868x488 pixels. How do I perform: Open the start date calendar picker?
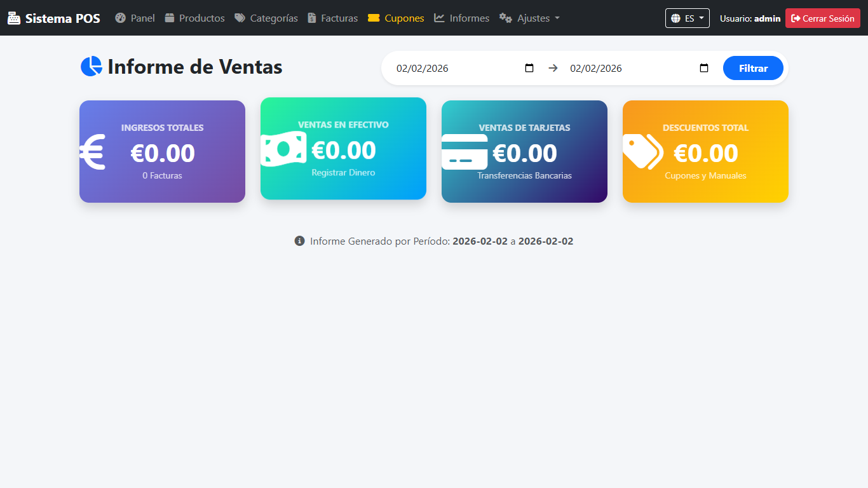[529, 68]
